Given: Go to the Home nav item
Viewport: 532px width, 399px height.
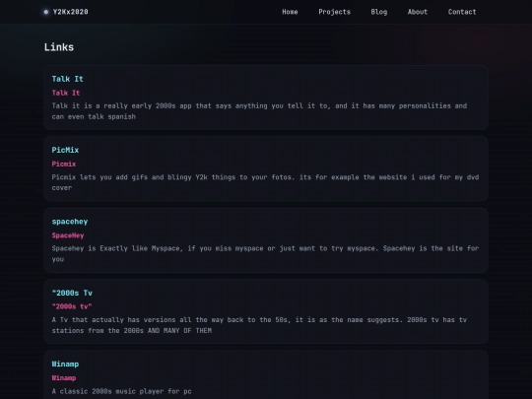Looking at the screenshot, I should 290,12.
